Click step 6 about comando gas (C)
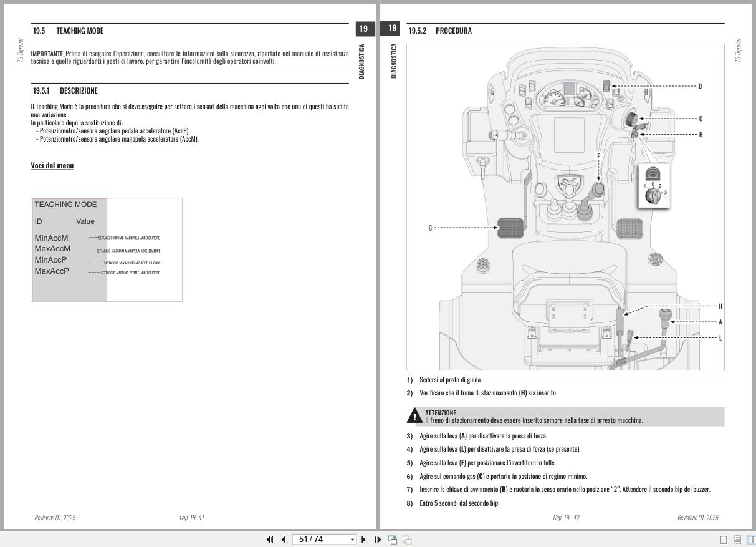Image resolution: width=756 pixels, height=547 pixels. [497, 477]
